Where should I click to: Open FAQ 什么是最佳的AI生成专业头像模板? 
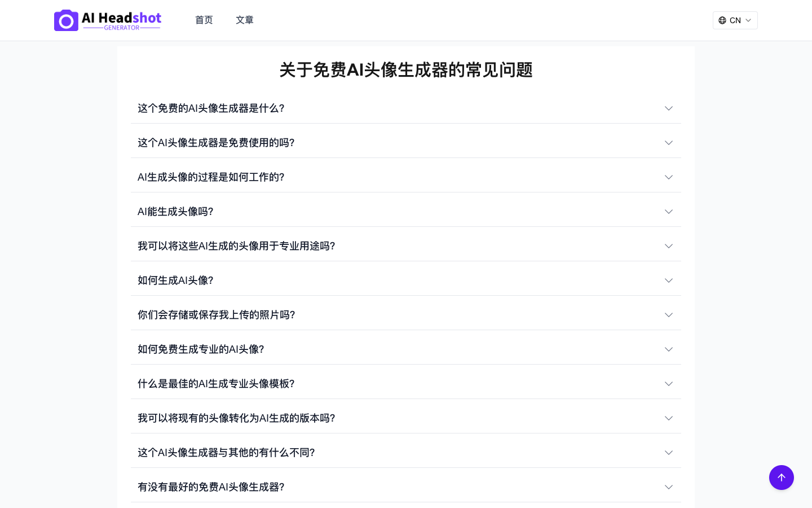[x=216, y=384]
